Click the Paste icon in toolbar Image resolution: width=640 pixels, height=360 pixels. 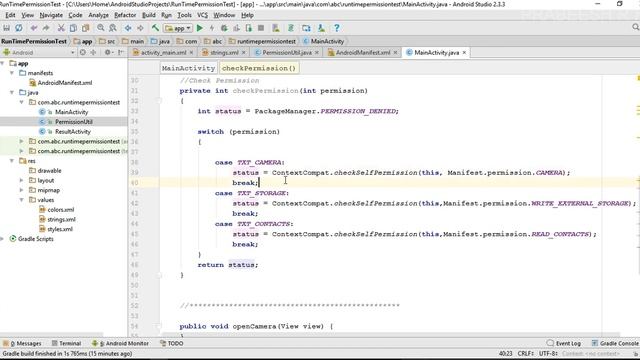(85, 28)
